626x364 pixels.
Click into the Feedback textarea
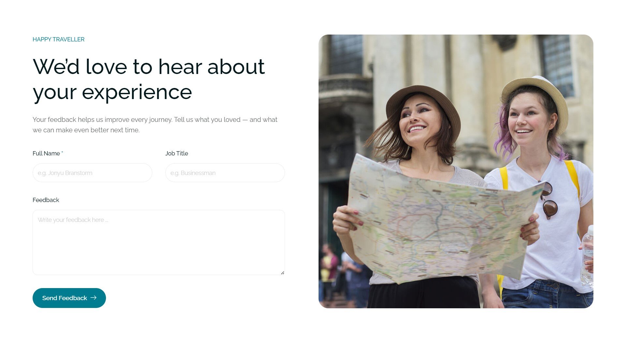159,242
